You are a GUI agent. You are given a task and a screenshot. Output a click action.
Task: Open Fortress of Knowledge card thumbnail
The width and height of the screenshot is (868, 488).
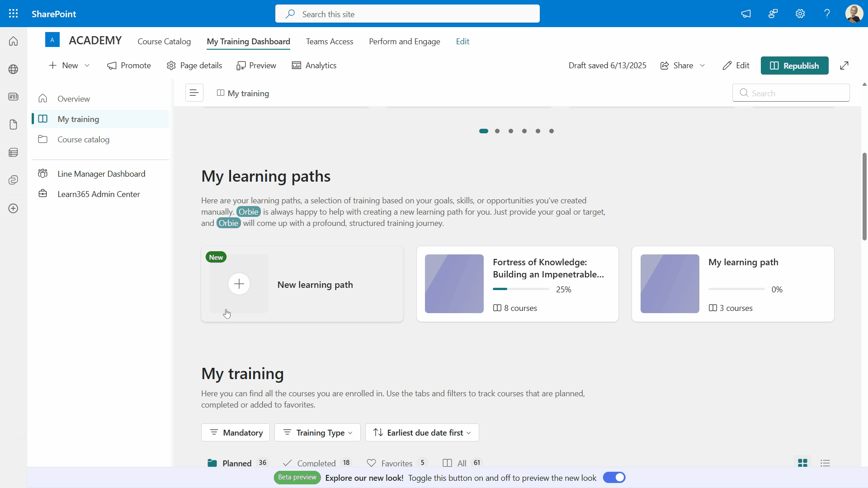[x=454, y=284]
